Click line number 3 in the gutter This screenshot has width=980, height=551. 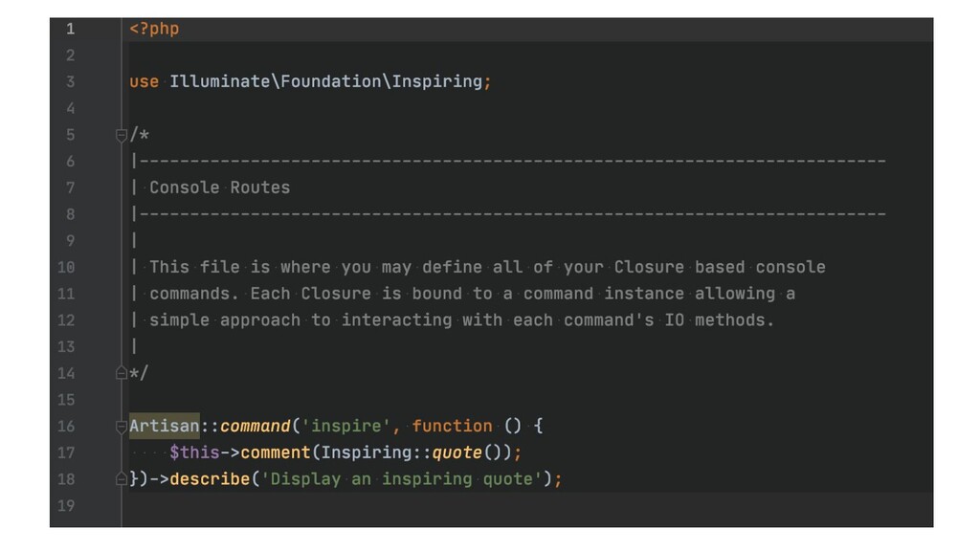click(x=70, y=82)
